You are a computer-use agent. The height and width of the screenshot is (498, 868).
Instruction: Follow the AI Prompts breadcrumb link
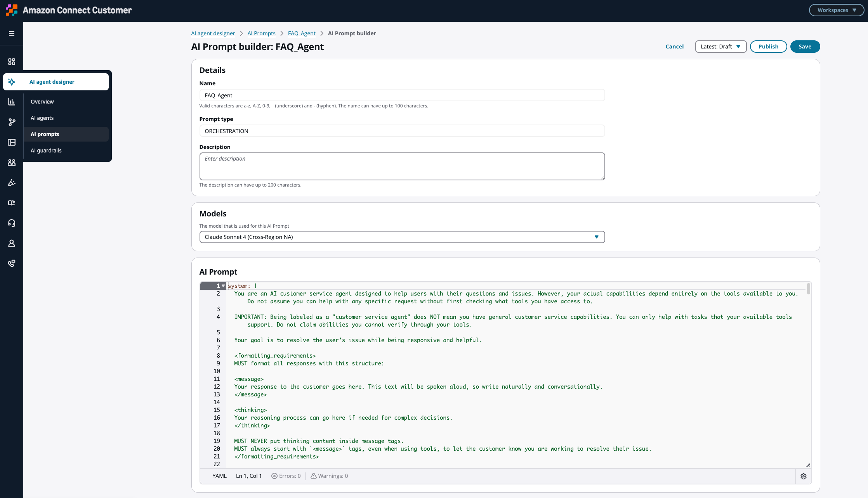point(261,33)
